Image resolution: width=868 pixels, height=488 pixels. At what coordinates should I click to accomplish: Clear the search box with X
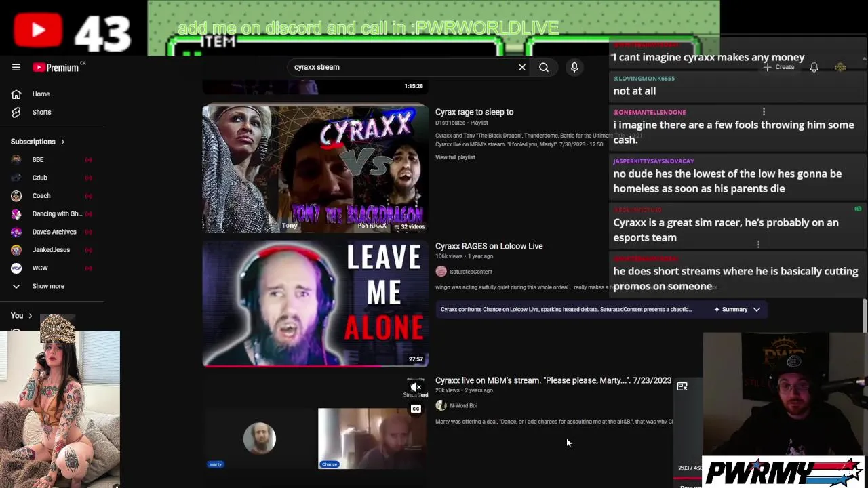click(522, 67)
